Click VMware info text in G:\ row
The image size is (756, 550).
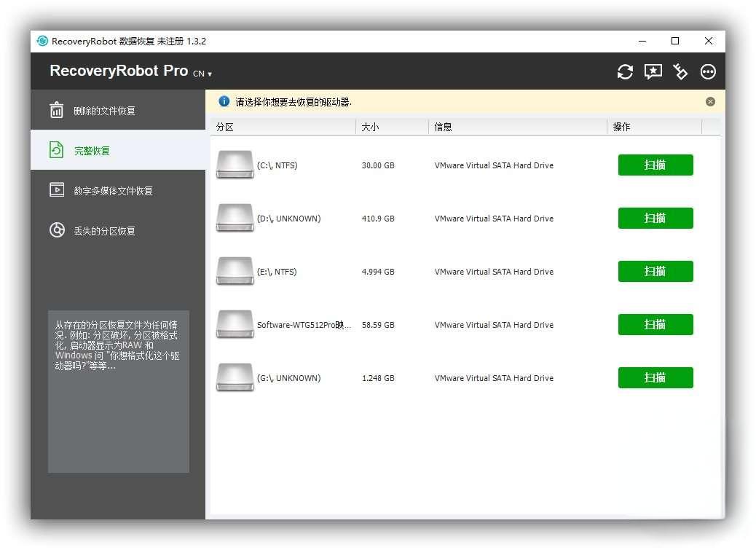[x=494, y=378]
